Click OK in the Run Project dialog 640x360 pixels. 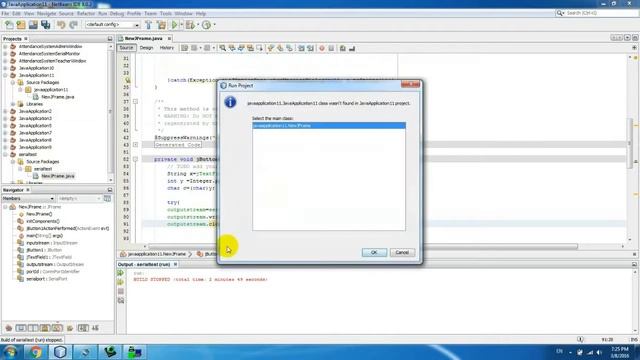pos(374,253)
